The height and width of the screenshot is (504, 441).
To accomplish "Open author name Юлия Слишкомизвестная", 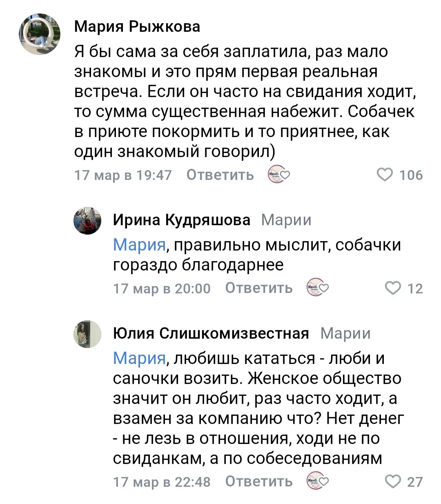I will pos(211,333).
